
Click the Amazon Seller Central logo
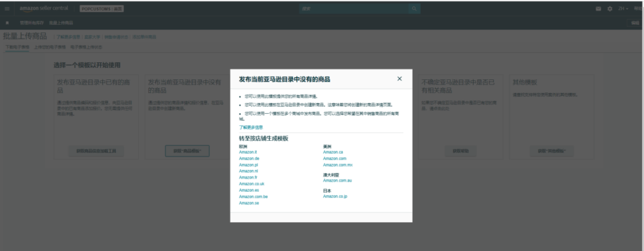click(43, 9)
